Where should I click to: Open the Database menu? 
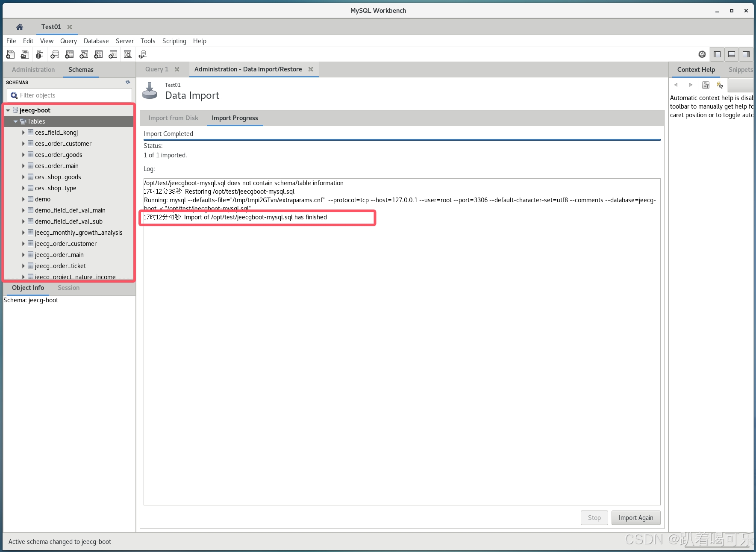coord(96,41)
